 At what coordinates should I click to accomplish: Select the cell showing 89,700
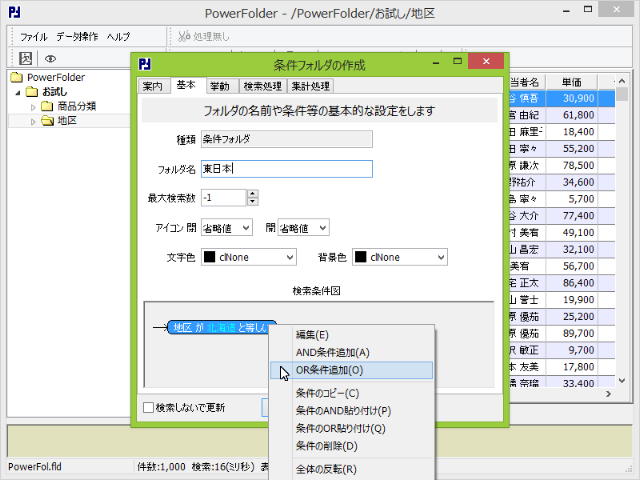pos(571,333)
